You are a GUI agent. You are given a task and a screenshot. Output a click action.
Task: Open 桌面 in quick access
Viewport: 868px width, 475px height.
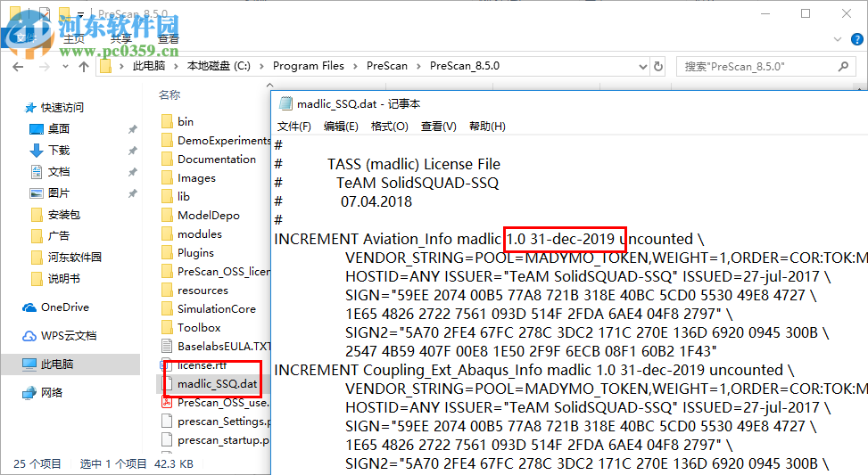coord(59,129)
